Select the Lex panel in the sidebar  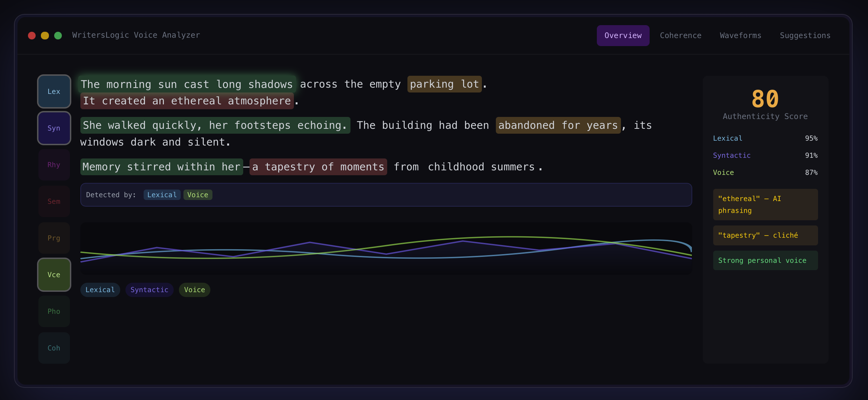pos(54,91)
